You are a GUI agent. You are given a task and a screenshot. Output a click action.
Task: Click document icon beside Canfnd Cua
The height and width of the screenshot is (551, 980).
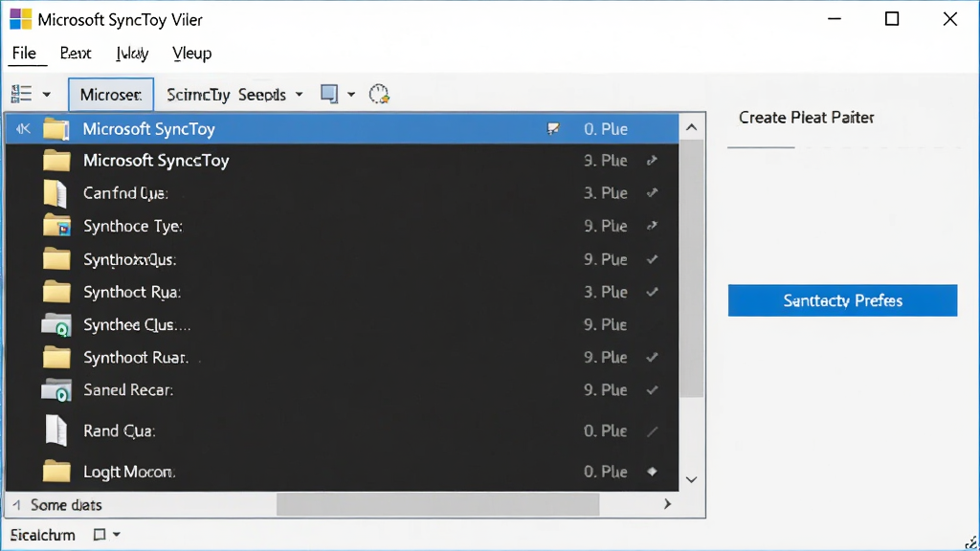[x=55, y=193]
